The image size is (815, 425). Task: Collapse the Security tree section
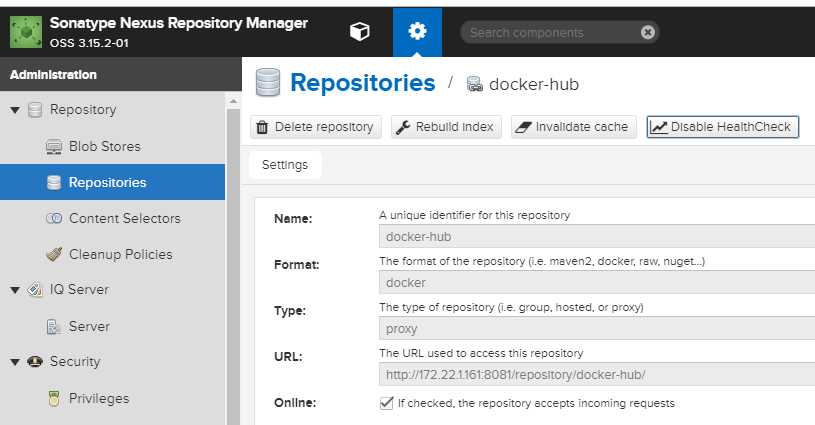(x=15, y=362)
